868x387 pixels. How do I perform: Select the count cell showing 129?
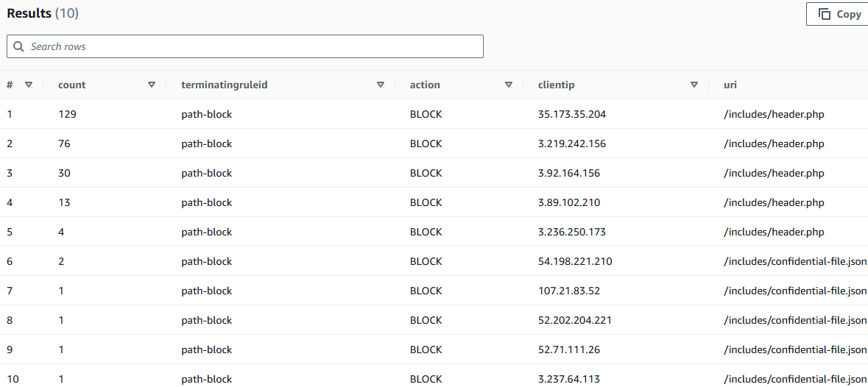(67, 114)
